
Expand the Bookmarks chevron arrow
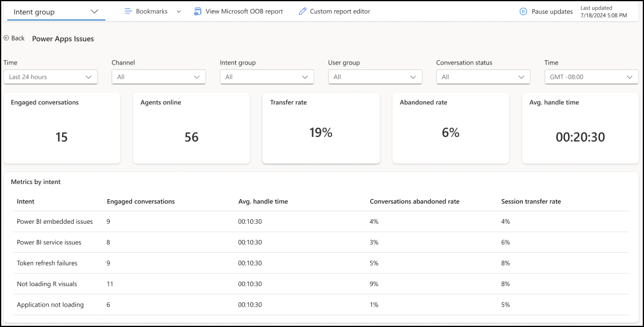point(178,11)
